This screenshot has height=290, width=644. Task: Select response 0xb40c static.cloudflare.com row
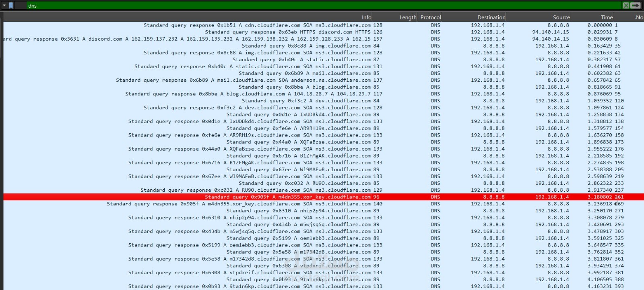coord(324,66)
